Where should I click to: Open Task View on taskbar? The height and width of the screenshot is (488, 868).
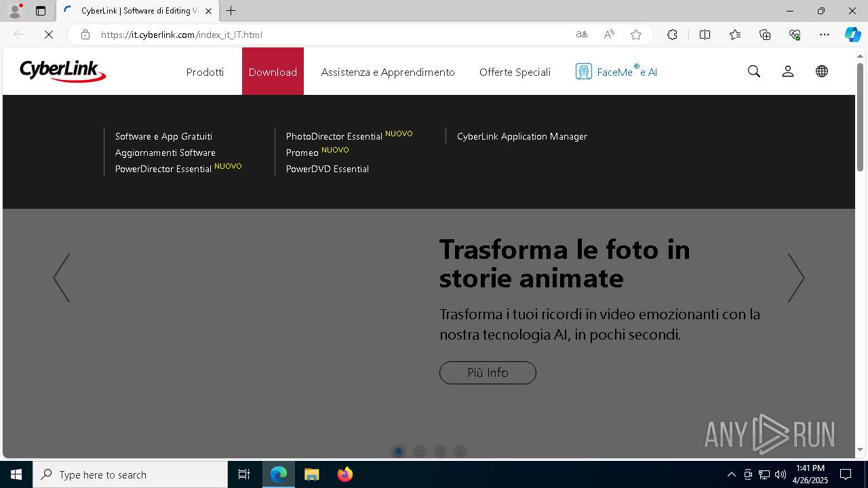coord(244,474)
